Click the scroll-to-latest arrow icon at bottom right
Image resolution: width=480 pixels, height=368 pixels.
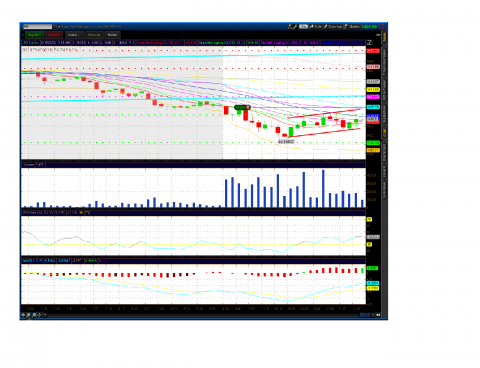[x=378, y=315]
